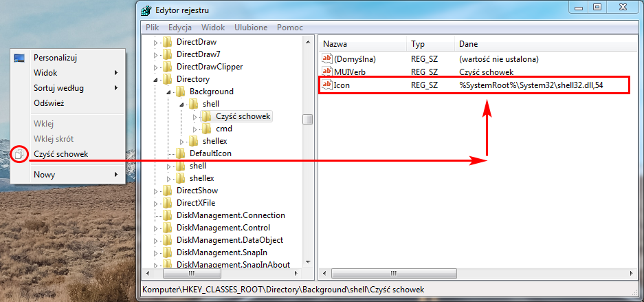Expand the DirectDraw7 tree node
The width and height of the screenshot is (644, 302).
click(x=155, y=54)
